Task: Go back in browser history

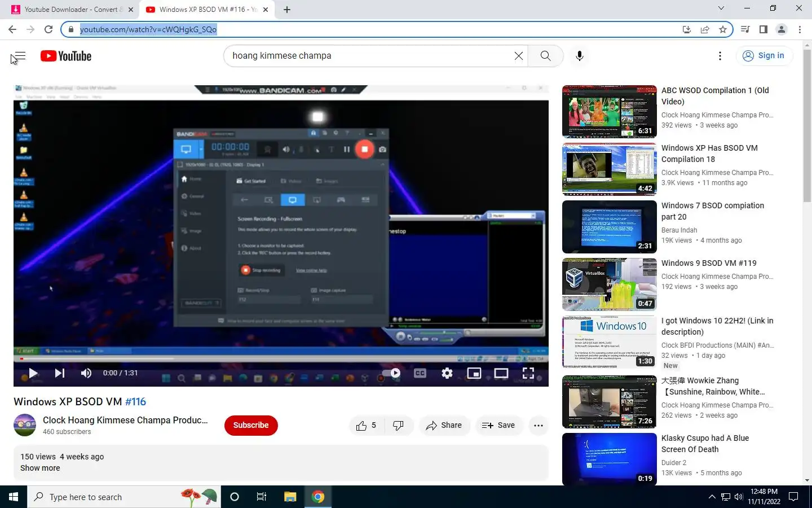Action: pos(12,29)
